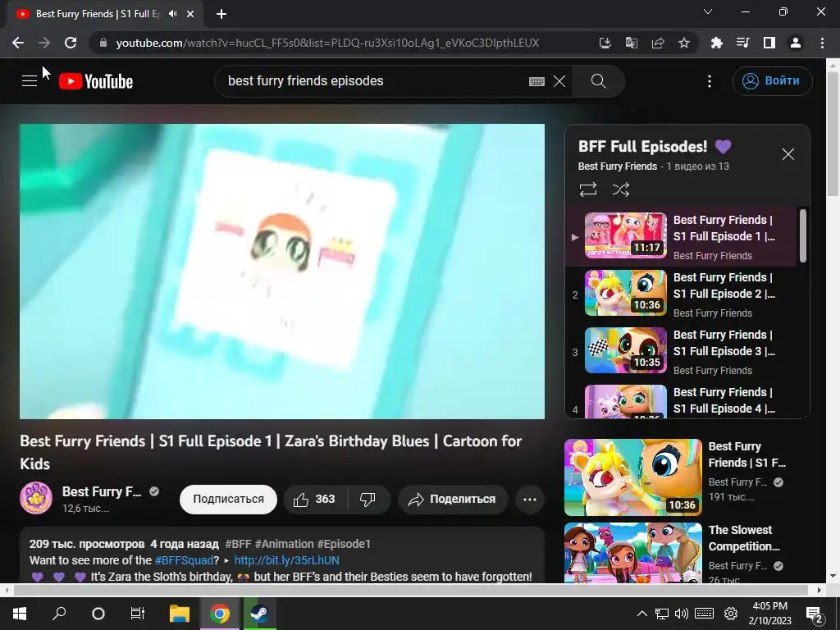Open Best Furry Friends playlist owner link
Image resolution: width=840 pixels, height=630 pixels.
click(x=617, y=166)
